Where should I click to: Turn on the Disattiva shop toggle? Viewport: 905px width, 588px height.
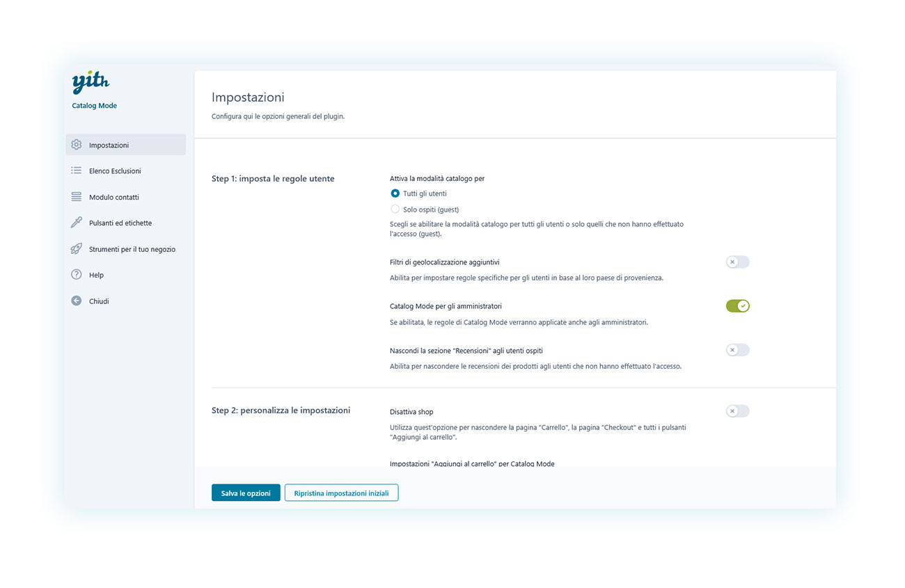tap(737, 411)
